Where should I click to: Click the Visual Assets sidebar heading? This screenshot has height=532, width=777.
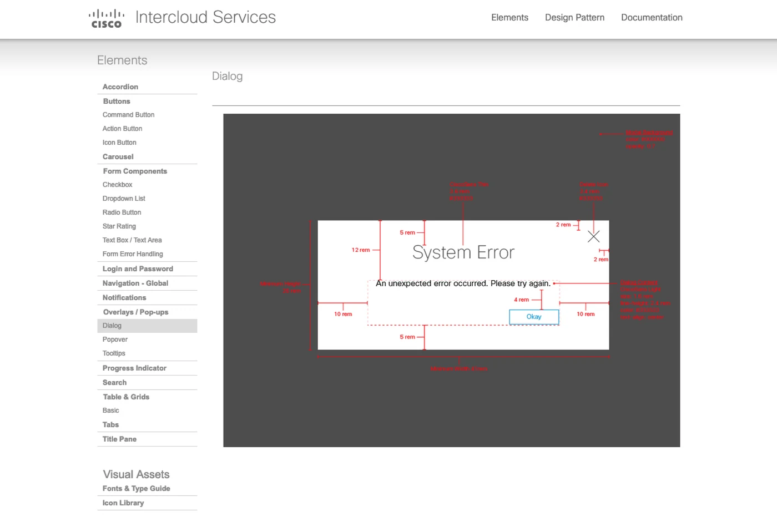pyautogui.click(x=136, y=474)
